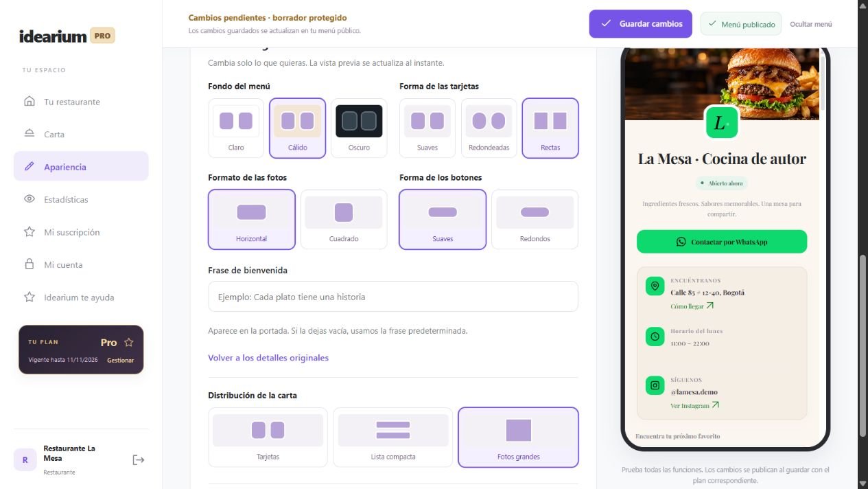The height and width of the screenshot is (489, 868).
Task: Click the cloche icon beside Carta
Action: tap(30, 134)
